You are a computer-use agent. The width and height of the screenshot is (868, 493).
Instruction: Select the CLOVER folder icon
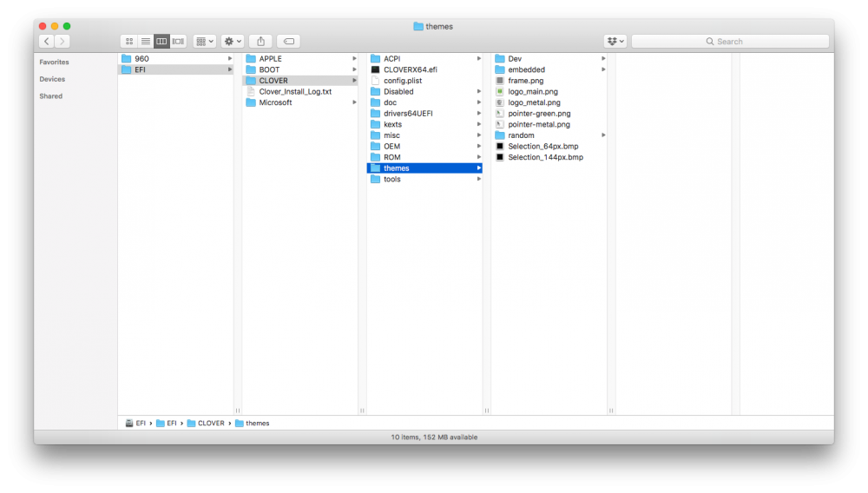coord(251,80)
